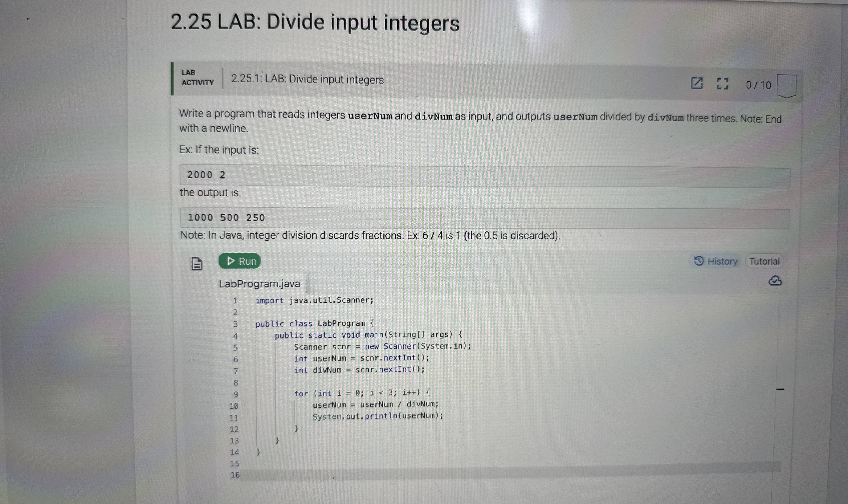This screenshot has height=504, width=848.
Task: Click the 2.25 LAB: Divide input integers heading
Action: (x=315, y=23)
